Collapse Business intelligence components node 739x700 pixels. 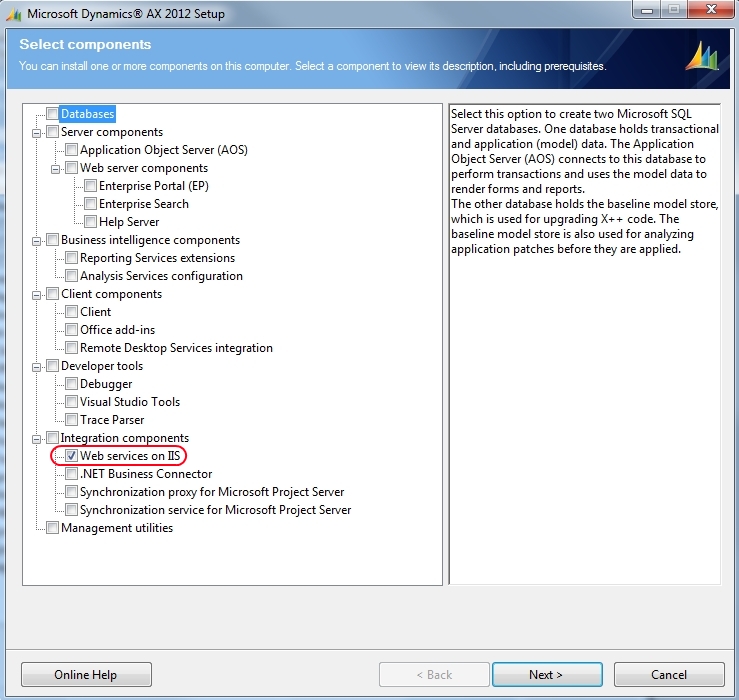(x=36, y=241)
